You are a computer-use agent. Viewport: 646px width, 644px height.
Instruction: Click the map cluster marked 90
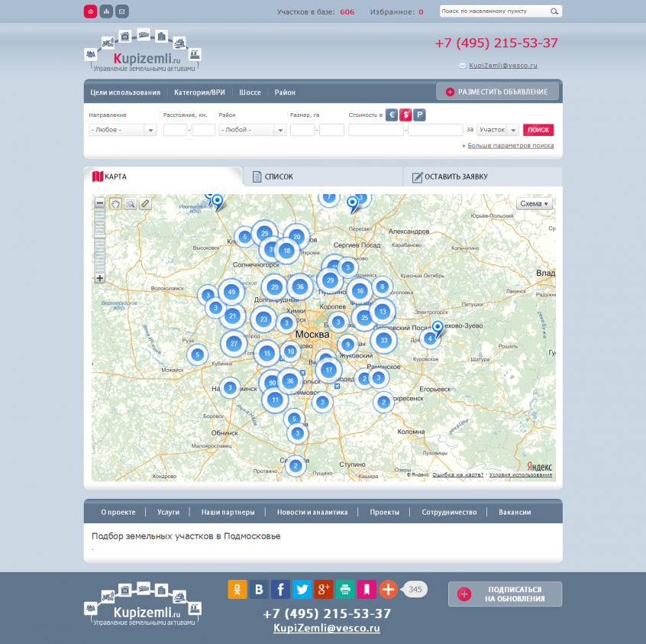click(x=273, y=383)
